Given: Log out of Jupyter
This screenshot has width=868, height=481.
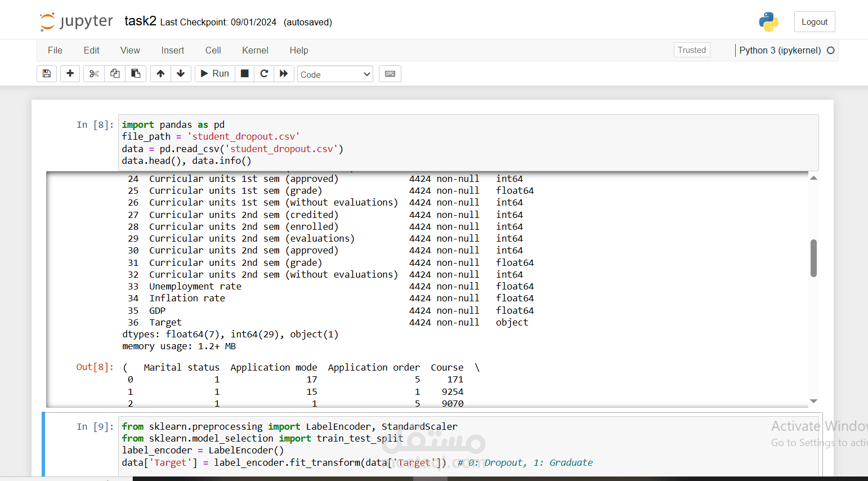Looking at the screenshot, I should [x=815, y=21].
